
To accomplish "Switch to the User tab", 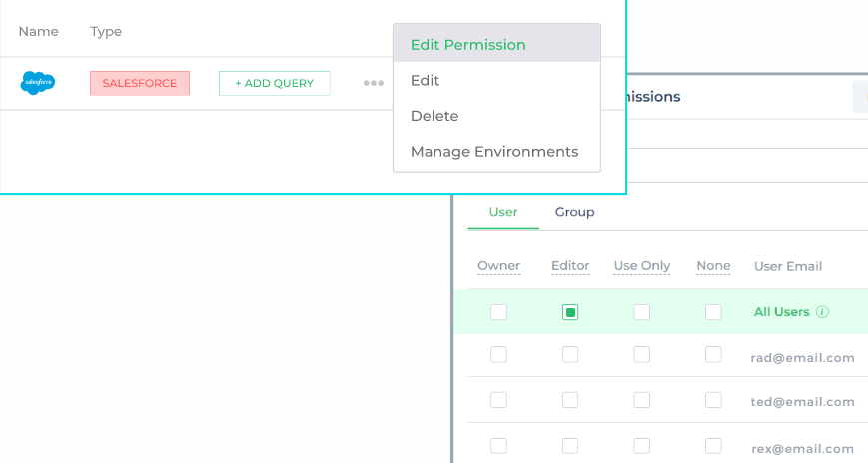I will pos(503,212).
